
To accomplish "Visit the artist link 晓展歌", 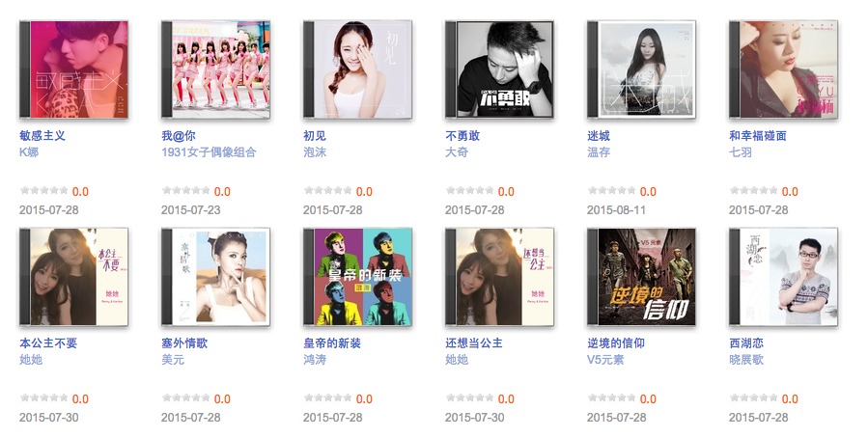I will click(x=746, y=360).
